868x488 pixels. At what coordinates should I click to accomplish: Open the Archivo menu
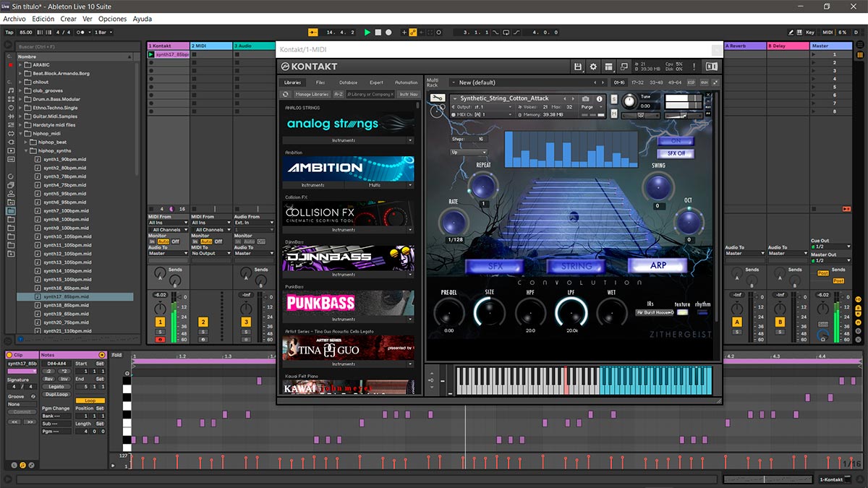(x=14, y=19)
